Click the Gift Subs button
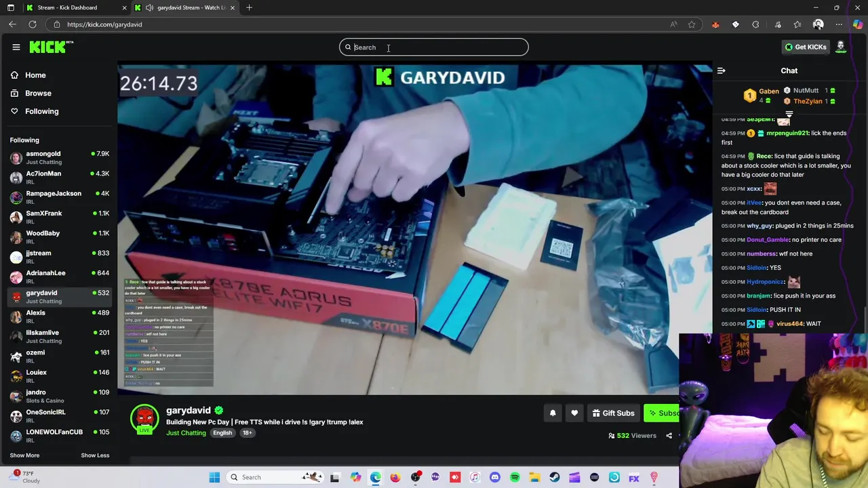This screenshot has width=868, height=488. click(612, 413)
